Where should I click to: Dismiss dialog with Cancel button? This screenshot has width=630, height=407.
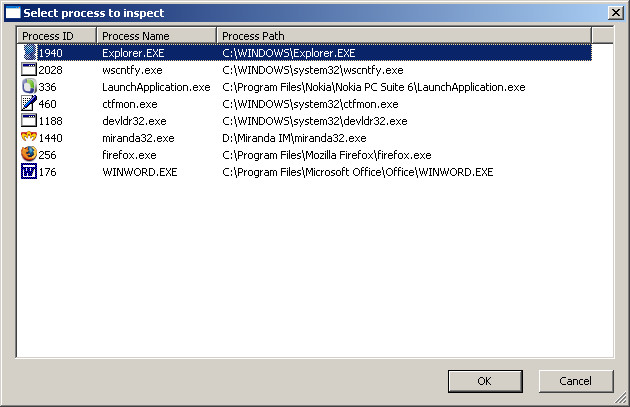pos(576,381)
